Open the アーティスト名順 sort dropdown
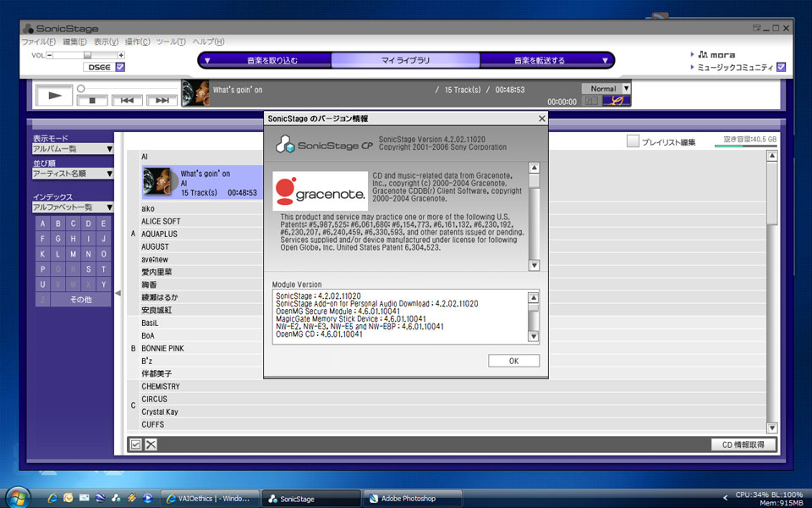 click(73, 174)
